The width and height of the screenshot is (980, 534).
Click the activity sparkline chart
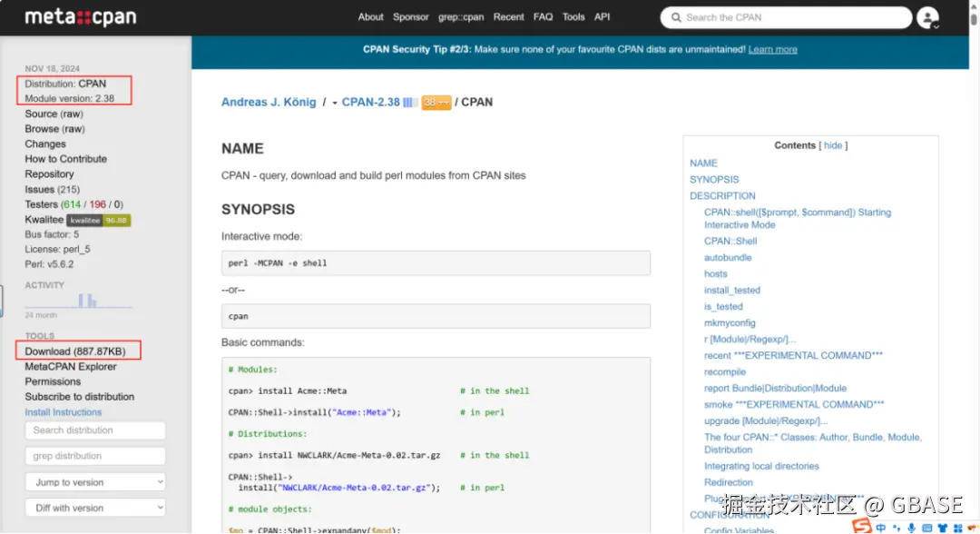pos(78,301)
